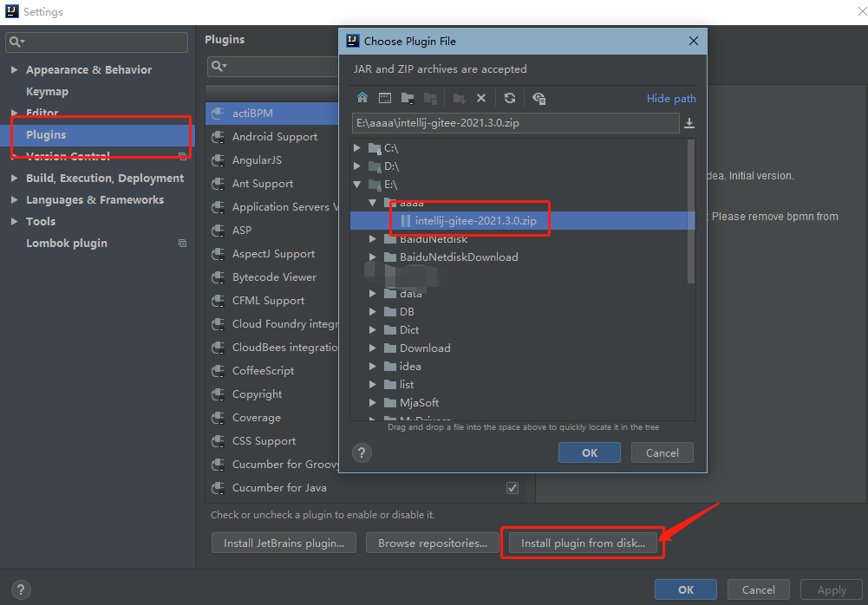Screen dimensions: 868x605
Task: Select the MjaSoft folder
Action: 419,402
